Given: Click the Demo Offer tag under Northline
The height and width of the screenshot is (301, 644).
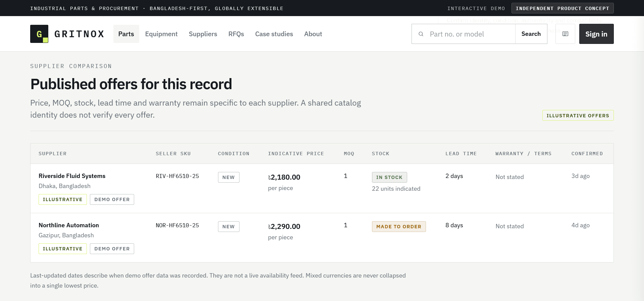Looking at the screenshot, I should (x=112, y=249).
